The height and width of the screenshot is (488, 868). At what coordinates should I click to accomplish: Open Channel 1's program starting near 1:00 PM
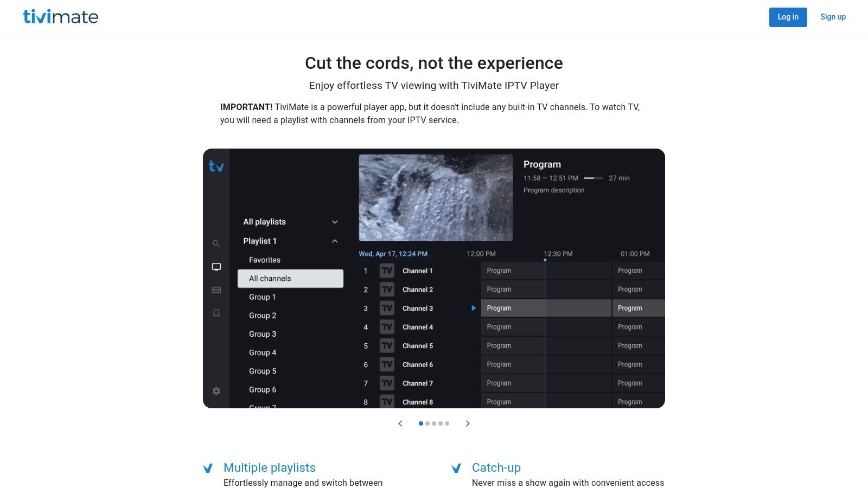(639, 271)
